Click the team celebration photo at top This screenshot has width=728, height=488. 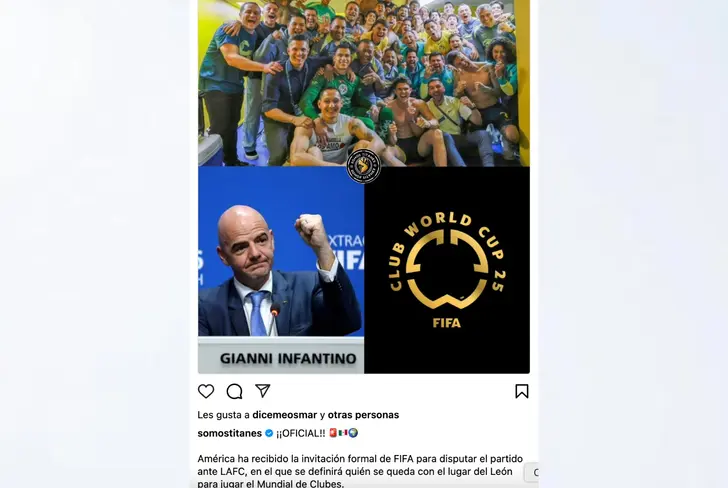[x=364, y=83]
